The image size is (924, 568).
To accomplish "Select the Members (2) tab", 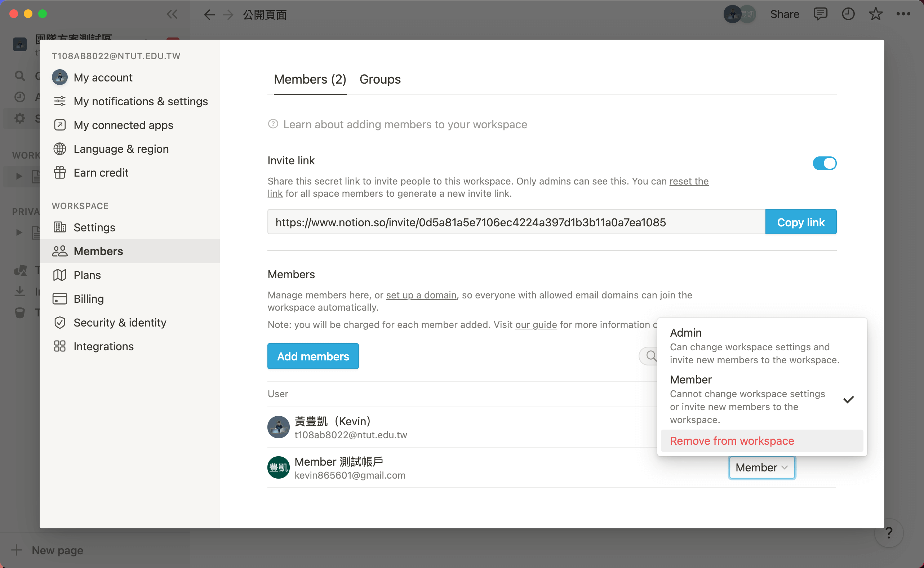I will [x=310, y=79].
